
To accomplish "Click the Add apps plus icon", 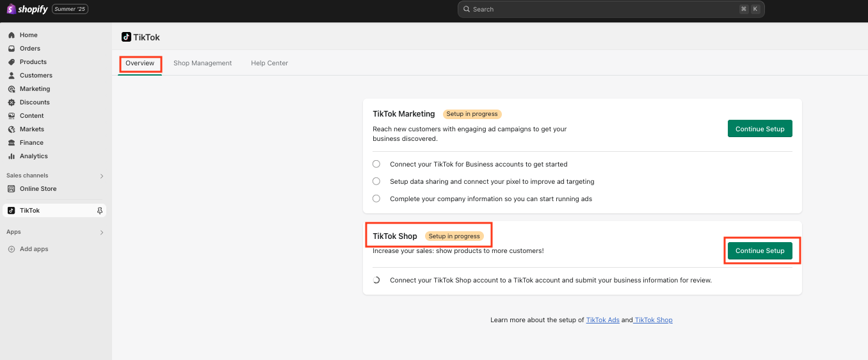I will [12, 249].
